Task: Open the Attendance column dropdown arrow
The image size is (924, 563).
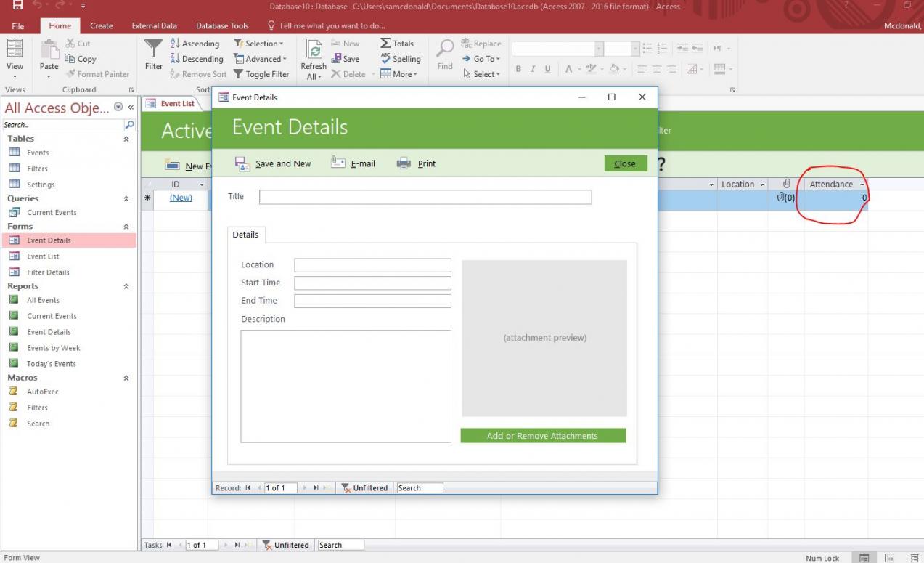Action: 862,185
